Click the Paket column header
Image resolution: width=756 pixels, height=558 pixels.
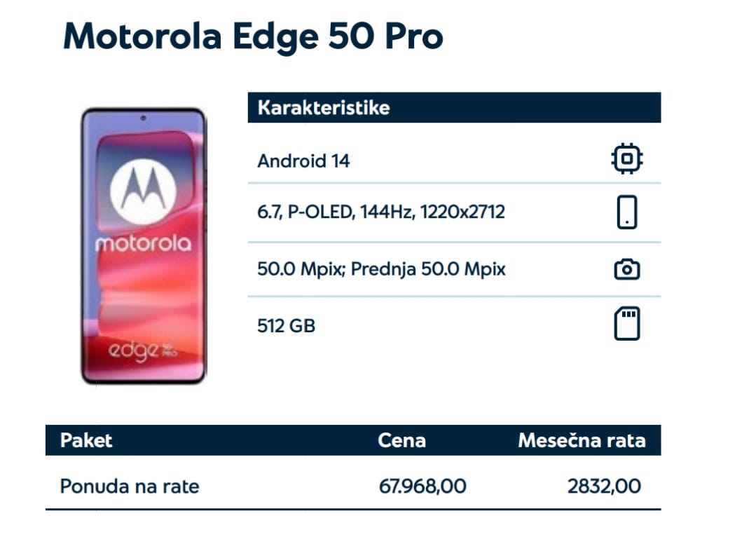(x=86, y=440)
